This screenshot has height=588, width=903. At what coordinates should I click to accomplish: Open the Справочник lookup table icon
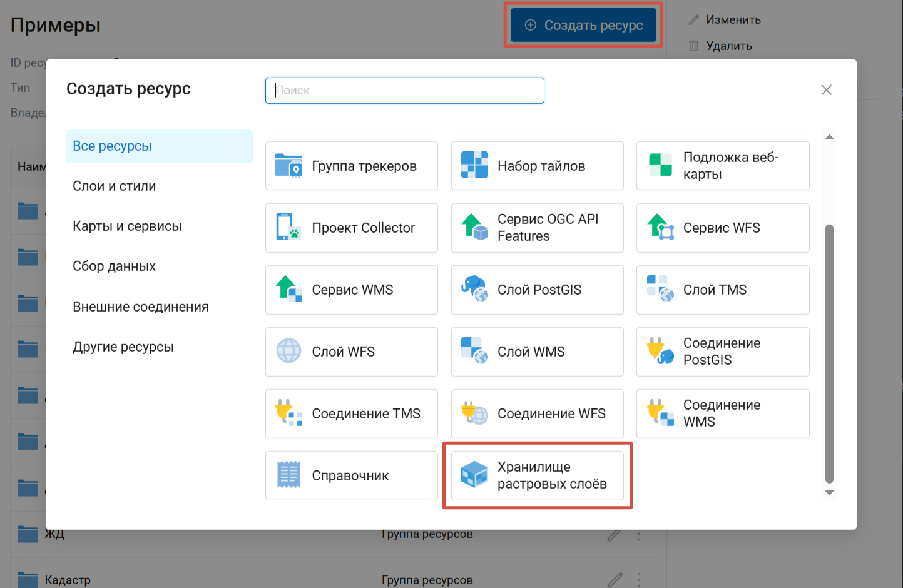[x=288, y=475]
